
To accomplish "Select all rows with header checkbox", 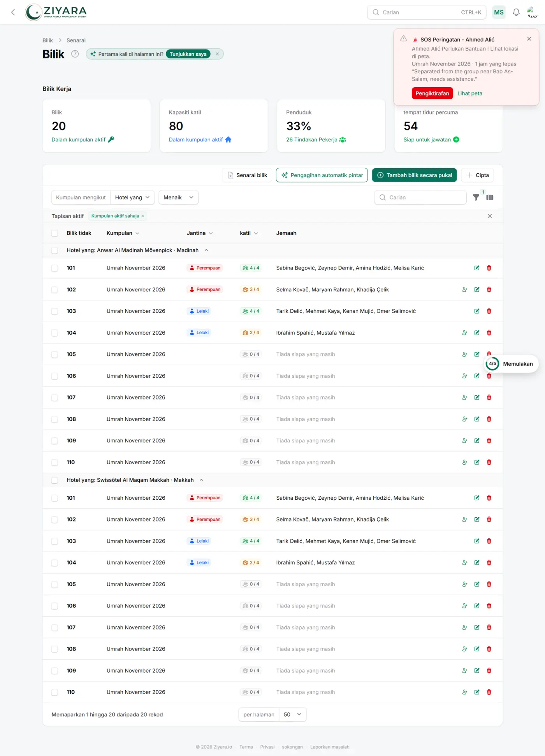I will point(54,233).
